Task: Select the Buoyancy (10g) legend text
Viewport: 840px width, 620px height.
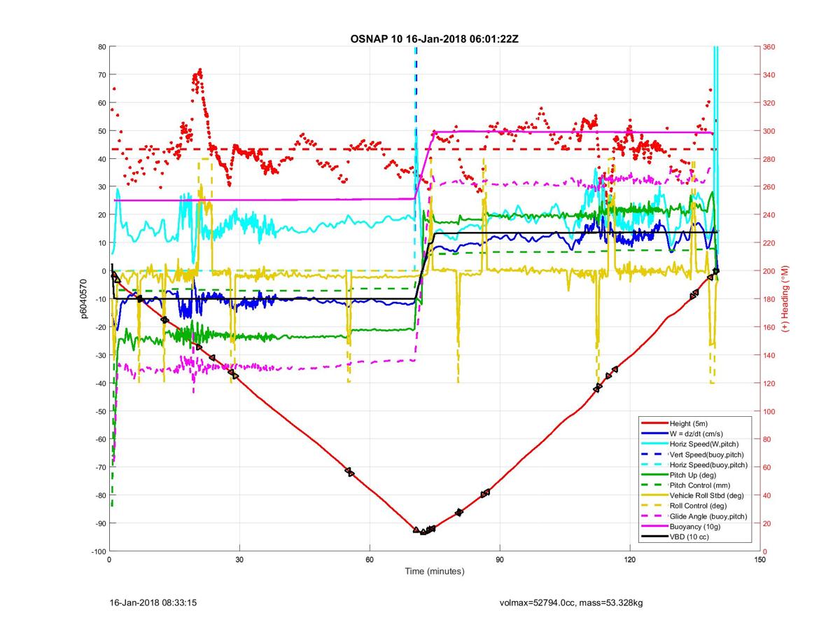Action: click(x=696, y=526)
